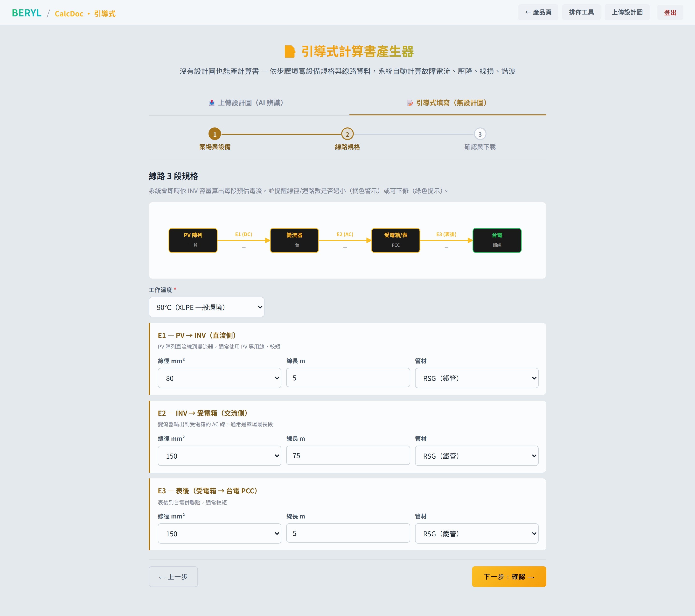Log out with 登出 button
The height and width of the screenshot is (616, 695).
[x=670, y=13]
